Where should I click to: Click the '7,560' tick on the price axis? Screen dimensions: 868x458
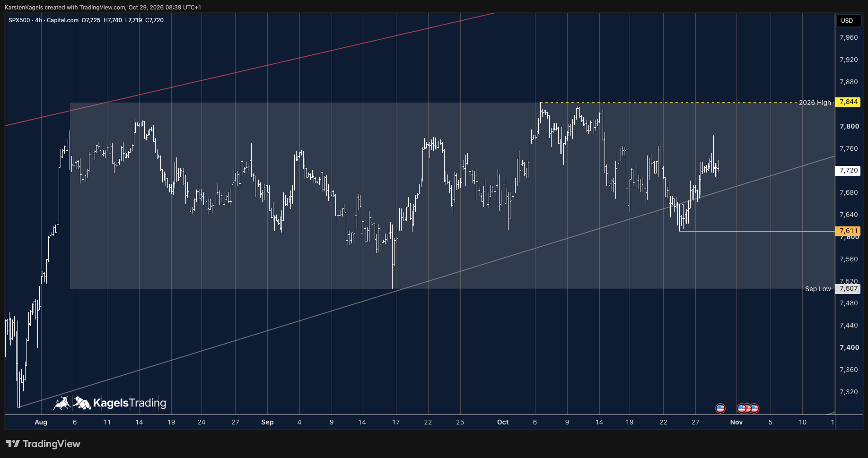(849, 259)
